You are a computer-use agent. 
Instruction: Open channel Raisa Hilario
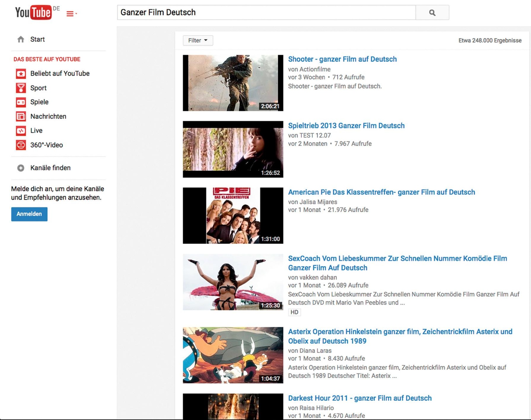(x=317, y=408)
